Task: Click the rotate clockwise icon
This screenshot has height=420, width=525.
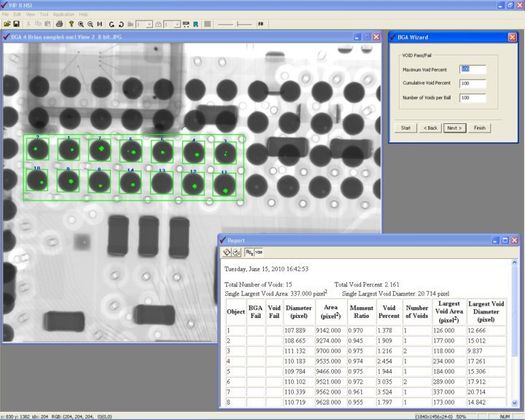Action: (x=121, y=24)
